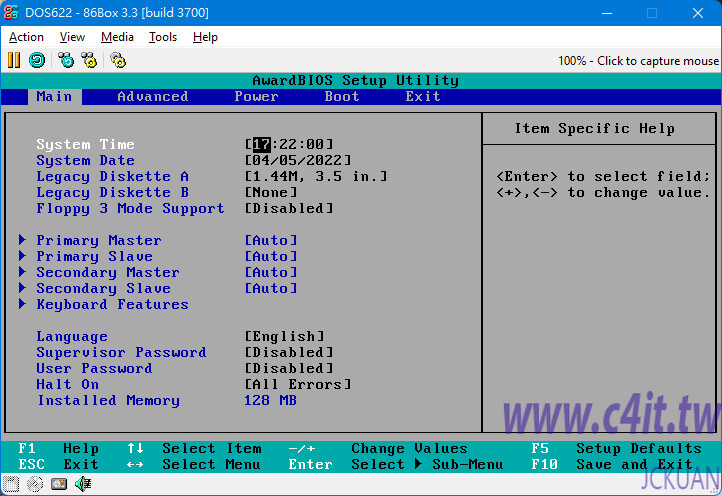722x496 pixels.
Task: Click the hard disk status bar icon
Action: (59, 484)
